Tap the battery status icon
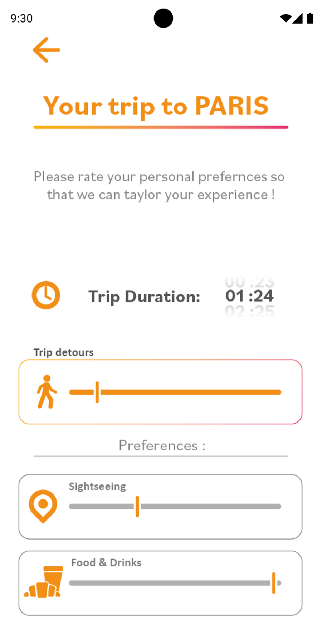Viewport: 322px width, 644px height. [310, 18]
